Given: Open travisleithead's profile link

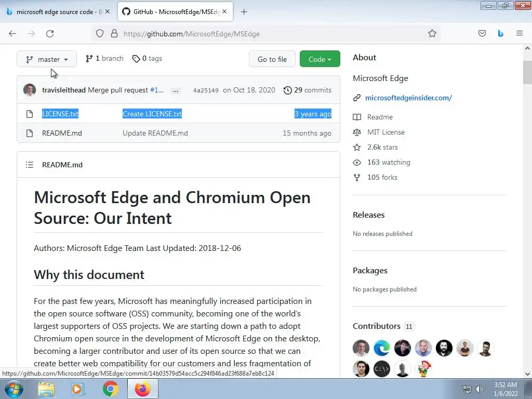Looking at the screenshot, I should click(64, 90).
